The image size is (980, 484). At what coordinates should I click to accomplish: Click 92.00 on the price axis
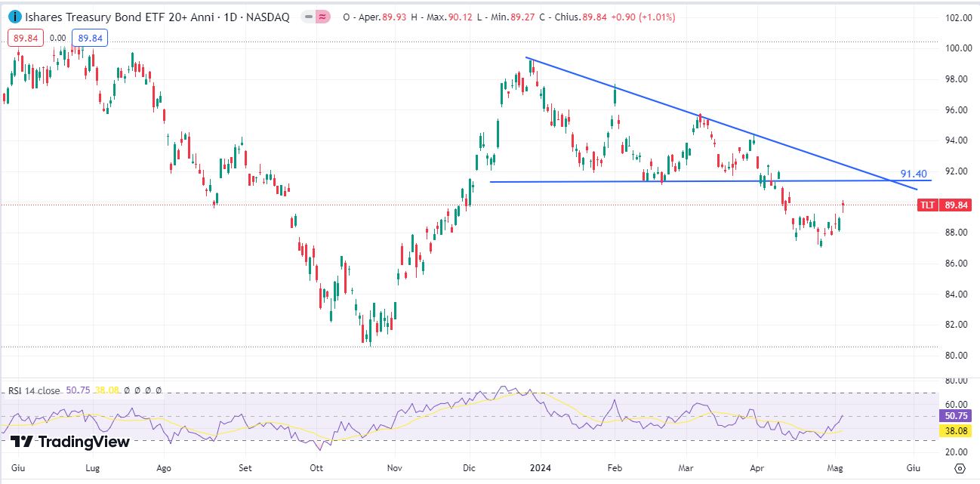(957, 171)
